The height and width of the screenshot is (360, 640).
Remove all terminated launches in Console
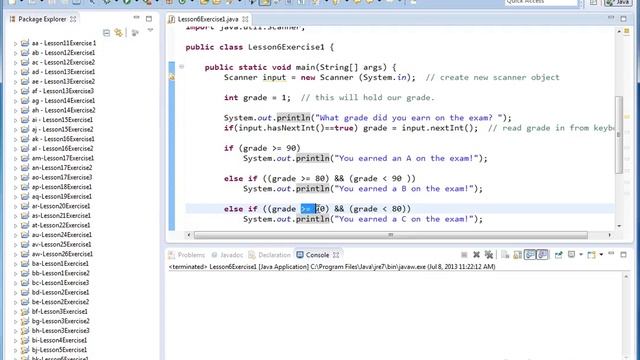coord(489,255)
